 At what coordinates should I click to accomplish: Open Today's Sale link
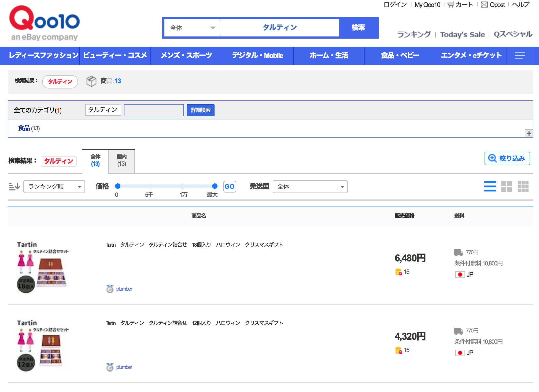pos(463,35)
